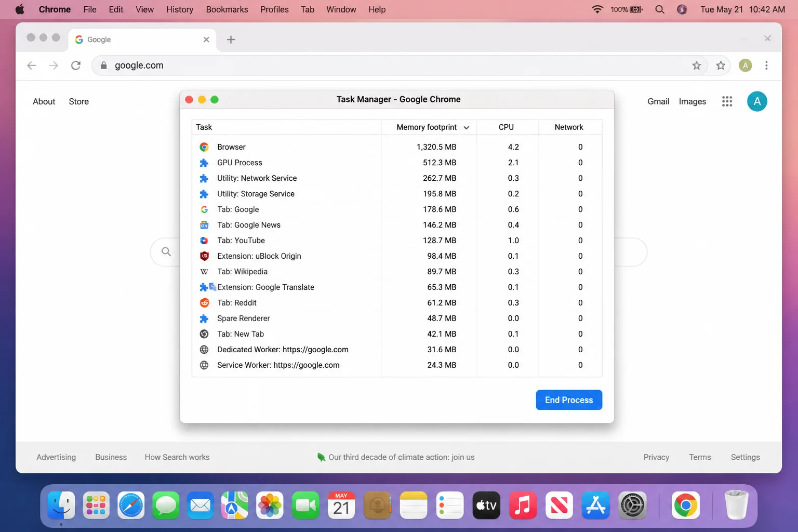This screenshot has height=532, width=798.
Task: Open the How Search works link
Action: coord(177,457)
